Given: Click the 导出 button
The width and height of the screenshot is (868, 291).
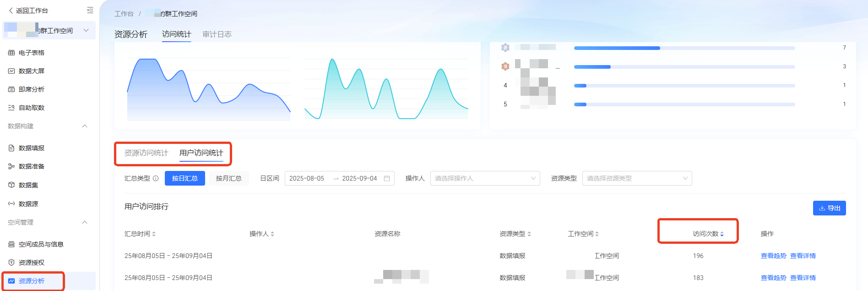Looking at the screenshot, I should (x=829, y=208).
